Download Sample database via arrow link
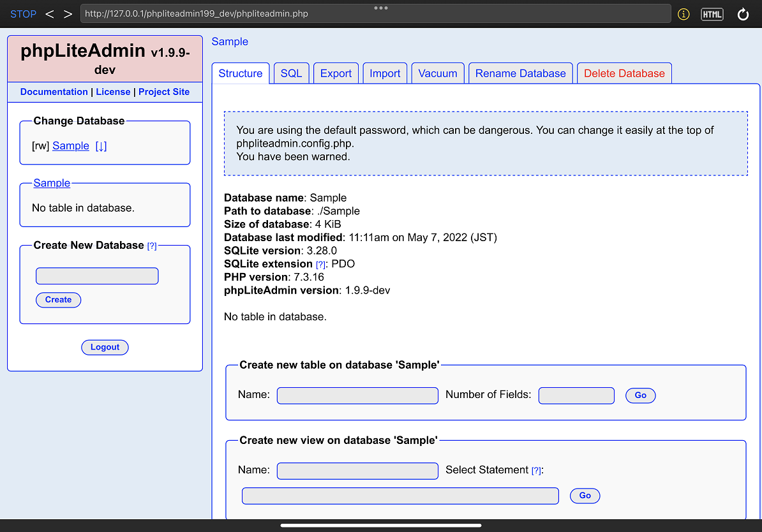The width and height of the screenshot is (762, 532). coord(101,145)
